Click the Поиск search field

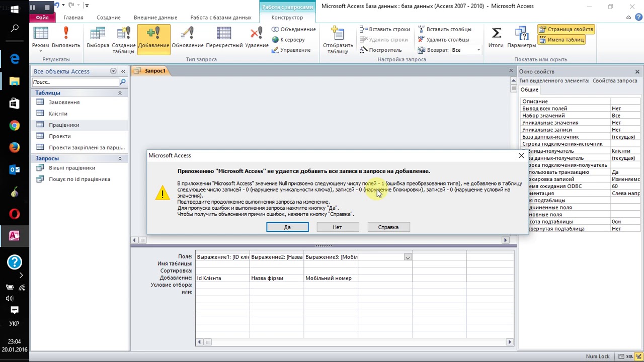[75, 82]
